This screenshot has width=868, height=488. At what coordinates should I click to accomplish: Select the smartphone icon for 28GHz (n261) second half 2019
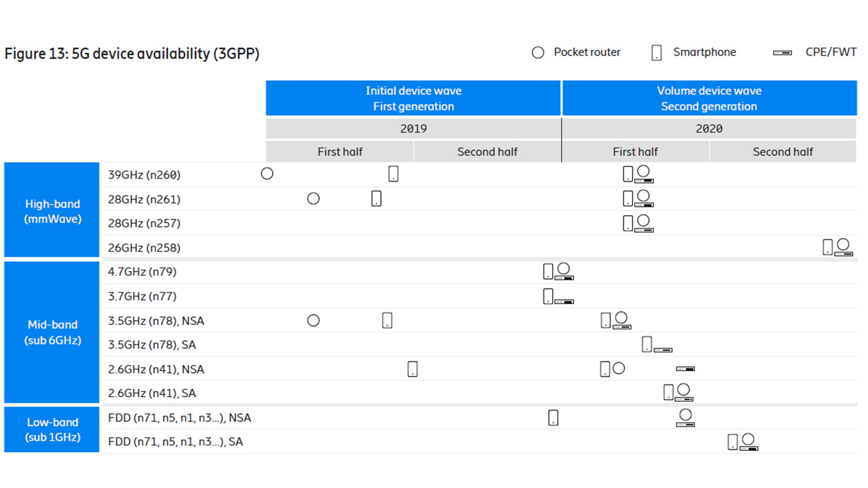coord(376,198)
